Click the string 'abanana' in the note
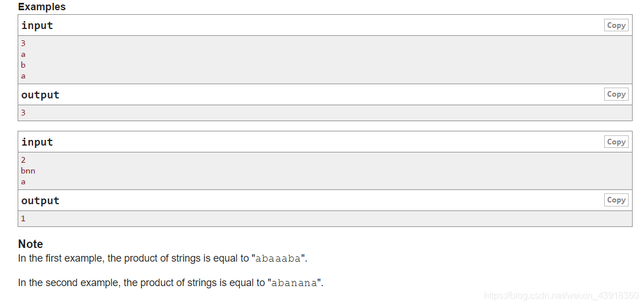644x306 pixels. point(294,283)
